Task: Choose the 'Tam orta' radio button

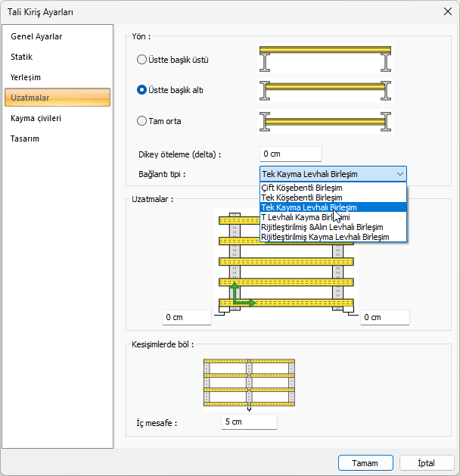Action: (141, 120)
